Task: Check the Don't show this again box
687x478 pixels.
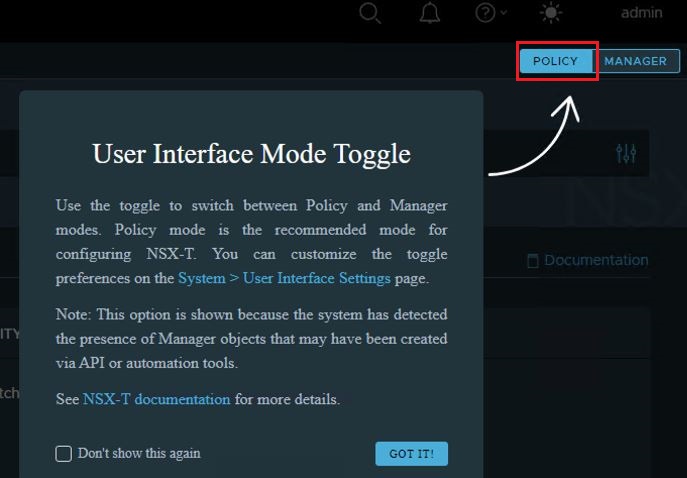Action: tap(64, 453)
